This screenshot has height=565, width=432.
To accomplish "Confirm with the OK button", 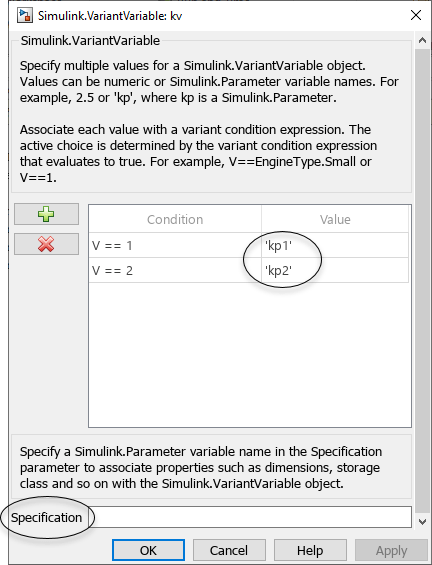I will coord(148,550).
